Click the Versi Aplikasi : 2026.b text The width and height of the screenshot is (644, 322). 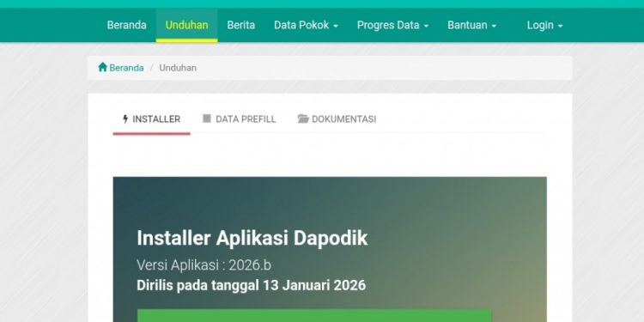204,265
